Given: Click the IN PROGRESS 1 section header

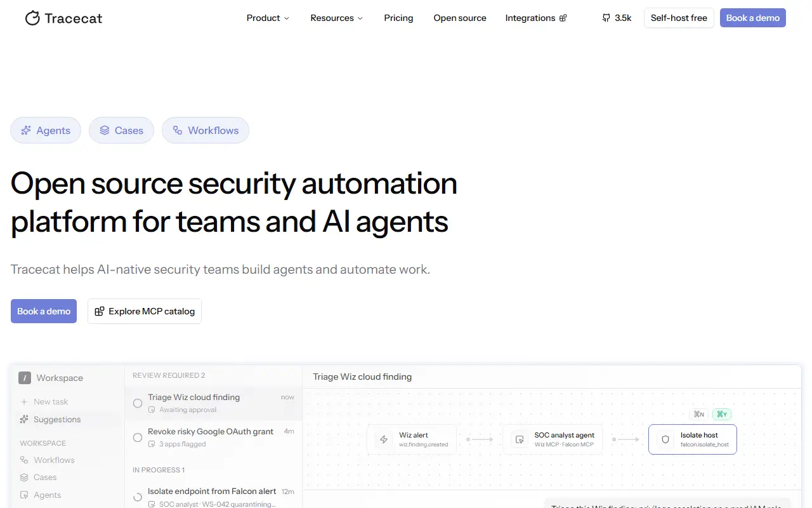Looking at the screenshot, I should tap(159, 470).
